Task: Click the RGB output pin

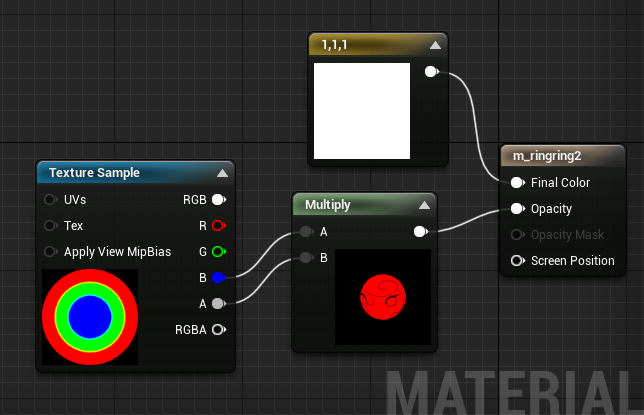Action: click(219, 200)
